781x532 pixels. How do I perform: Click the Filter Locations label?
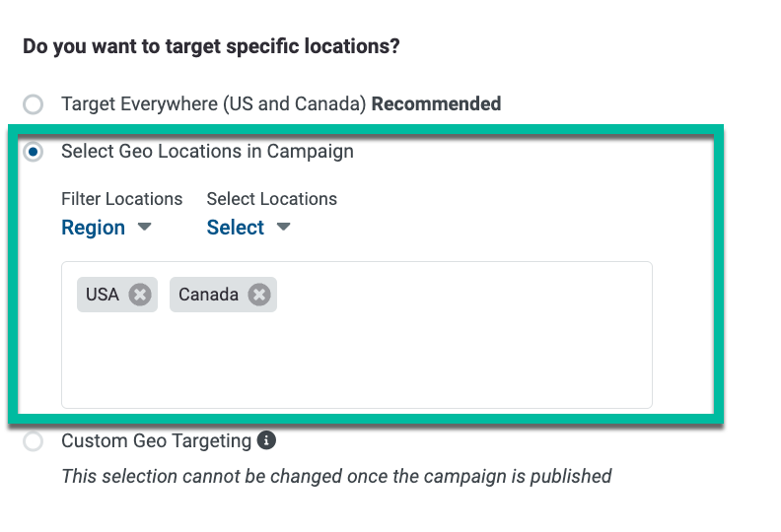click(x=122, y=199)
